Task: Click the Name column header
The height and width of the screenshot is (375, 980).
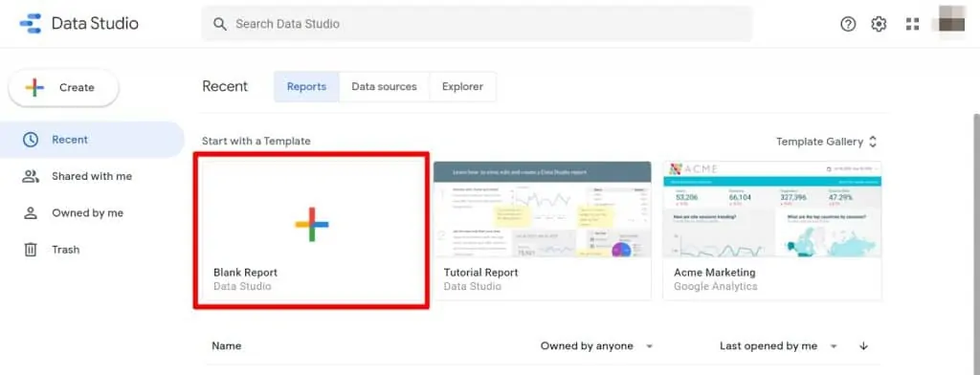Action: tap(226, 346)
